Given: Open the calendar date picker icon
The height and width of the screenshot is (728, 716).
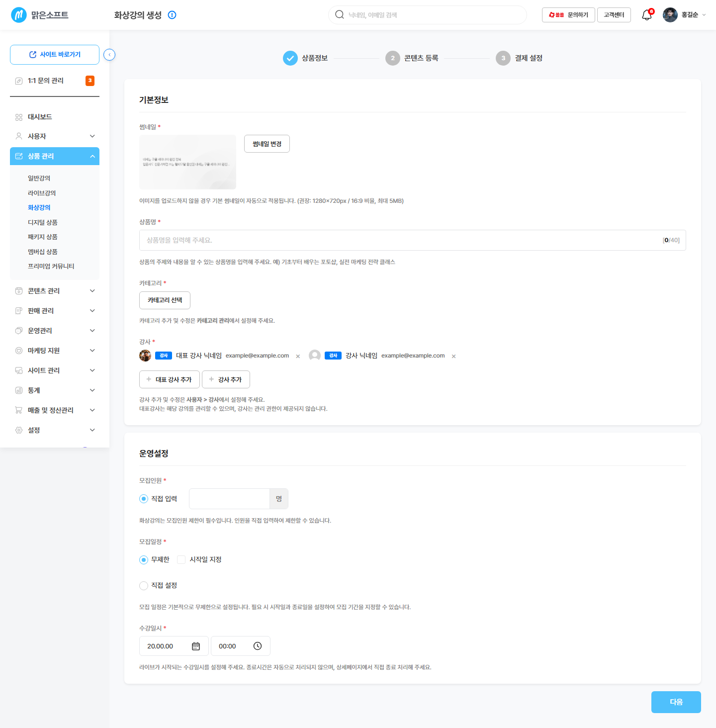Looking at the screenshot, I should (x=196, y=646).
